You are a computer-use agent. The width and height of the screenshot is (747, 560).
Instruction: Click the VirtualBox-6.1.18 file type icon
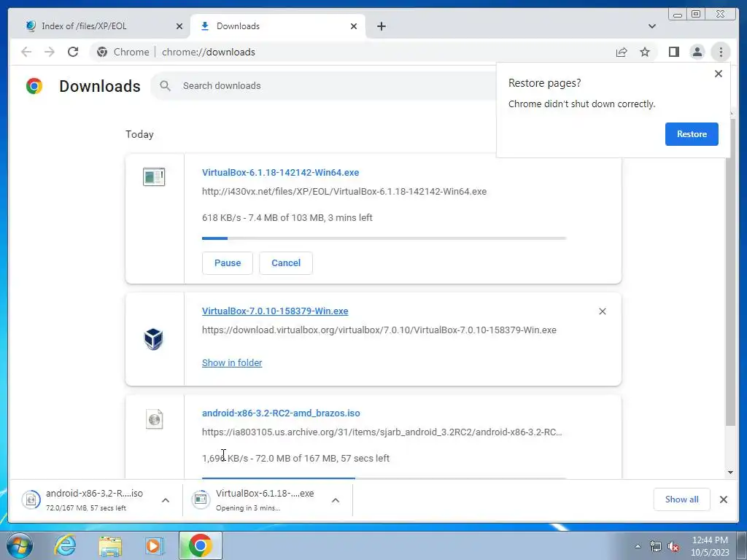tap(154, 176)
